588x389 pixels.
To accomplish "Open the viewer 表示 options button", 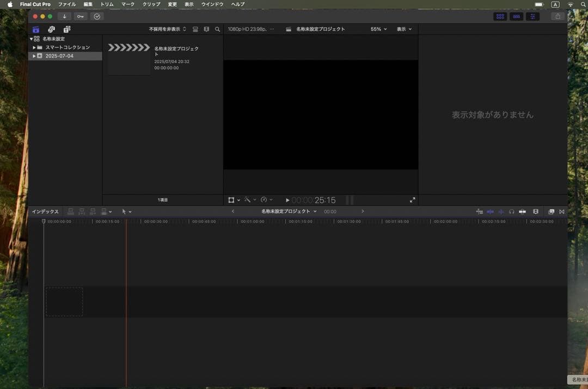I will (404, 29).
